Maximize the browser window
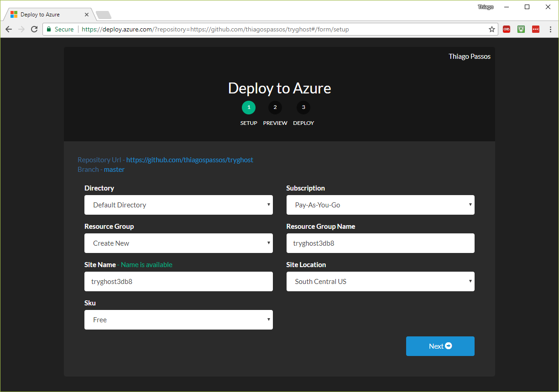The image size is (559, 392). 527,7
